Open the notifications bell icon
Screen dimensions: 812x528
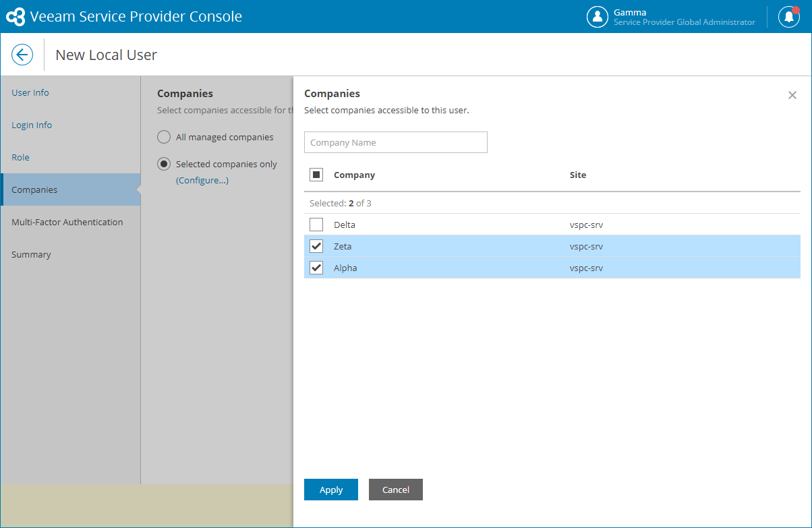click(x=788, y=17)
